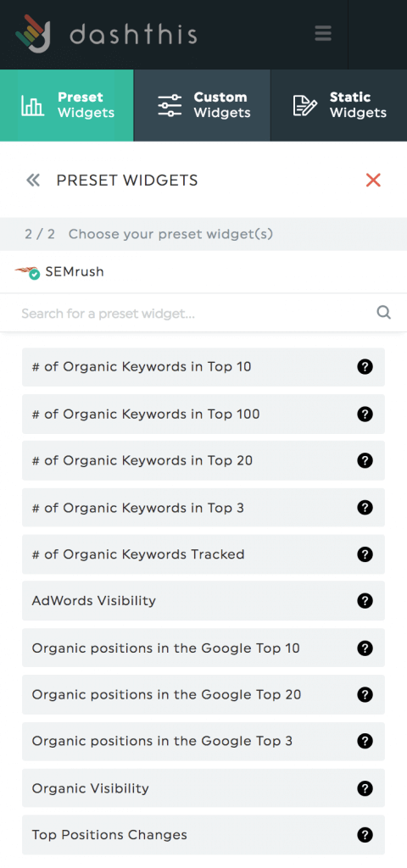This screenshot has width=407, height=868.
Task: Click the dashthis logo
Action: tap(106, 34)
